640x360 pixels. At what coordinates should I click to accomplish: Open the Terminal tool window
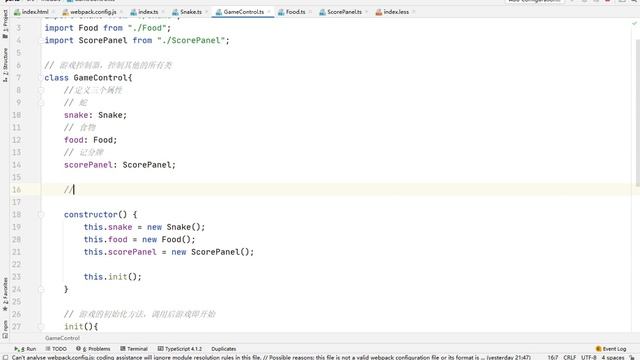tap(134, 349)
